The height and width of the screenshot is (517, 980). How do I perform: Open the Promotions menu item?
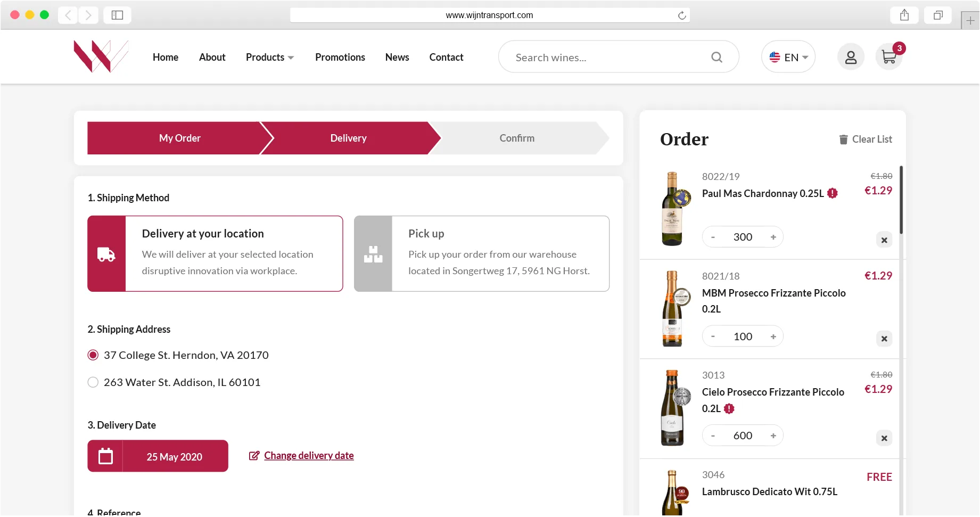click(340, 57)
